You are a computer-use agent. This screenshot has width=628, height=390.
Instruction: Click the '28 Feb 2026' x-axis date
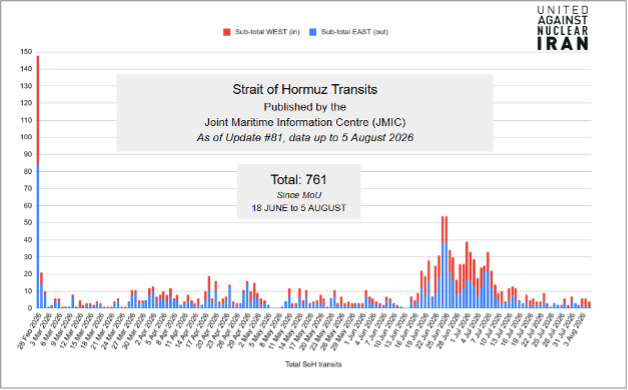click(x=28, y=331)
